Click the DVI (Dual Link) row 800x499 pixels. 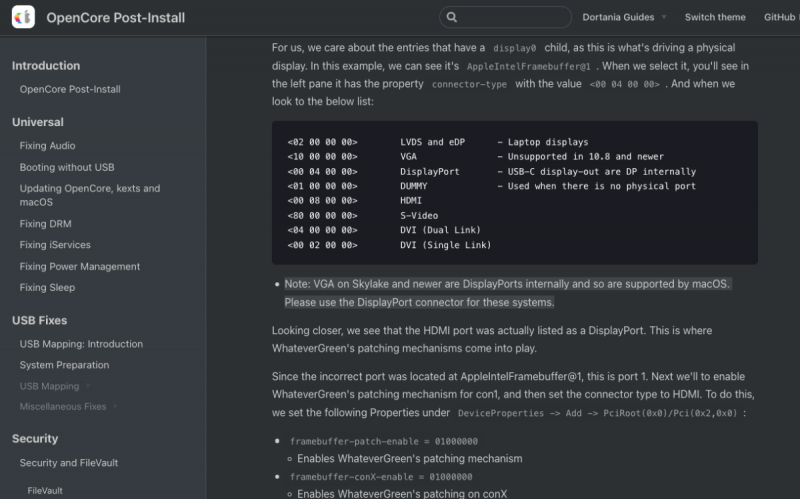click(x=384, y=230)
